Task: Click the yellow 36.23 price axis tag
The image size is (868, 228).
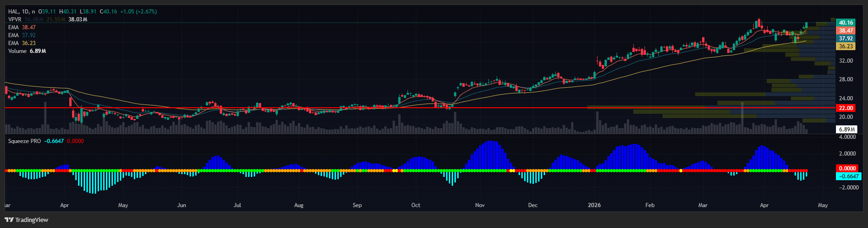Action: coord(846,46)
